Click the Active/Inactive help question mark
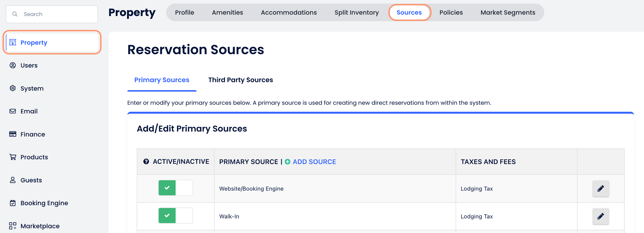Screen dimensions: 644x233 coord(146,162)
